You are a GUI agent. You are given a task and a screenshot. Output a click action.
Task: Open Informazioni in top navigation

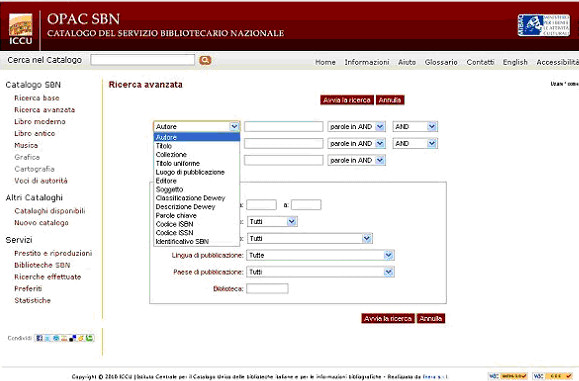pyautogui.click(x=367, y=62)
